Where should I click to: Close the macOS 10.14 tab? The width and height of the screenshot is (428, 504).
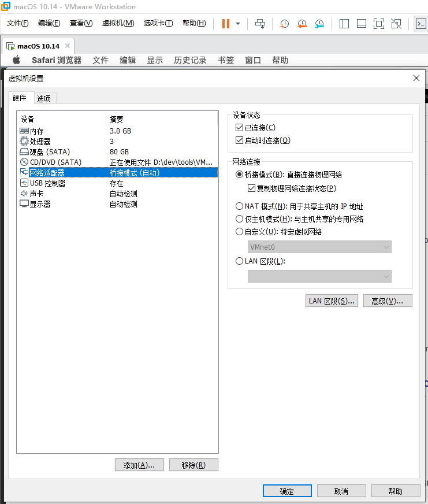pos(68,46)
